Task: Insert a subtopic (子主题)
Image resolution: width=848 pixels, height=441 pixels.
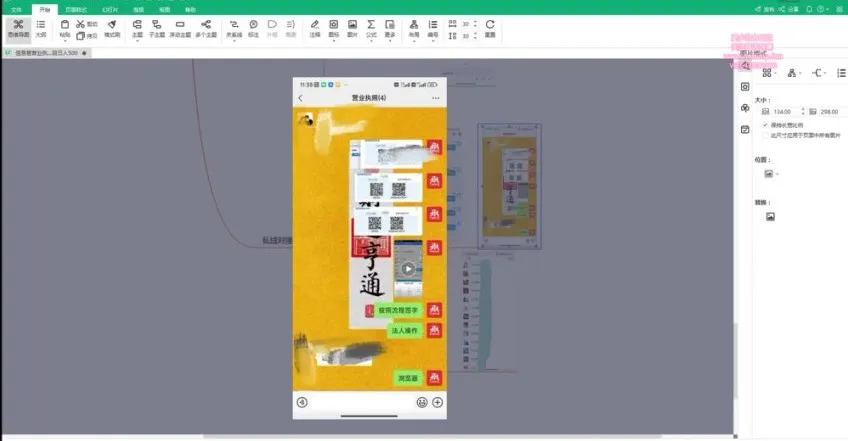Action: click(157, 27)
